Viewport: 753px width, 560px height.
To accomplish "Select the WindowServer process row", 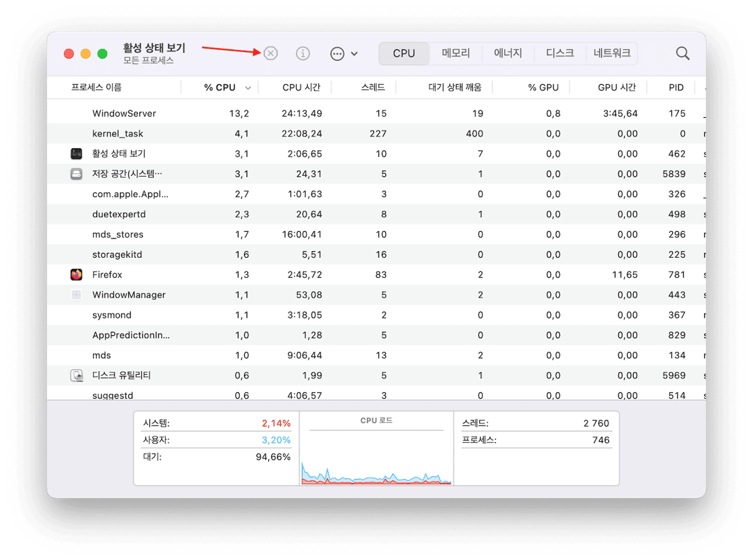I will [376, 113].
